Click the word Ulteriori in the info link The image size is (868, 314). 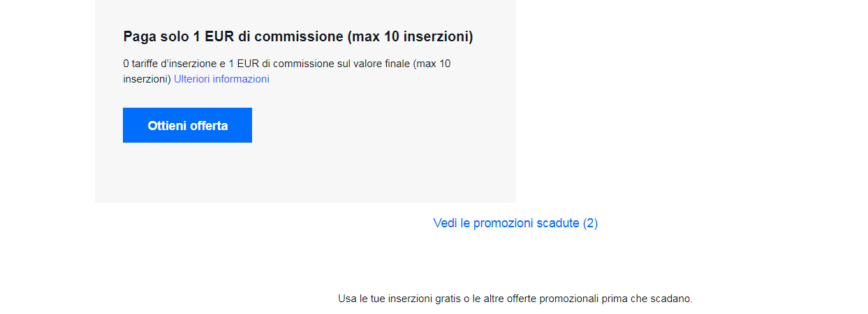click(x=192, y=79)
